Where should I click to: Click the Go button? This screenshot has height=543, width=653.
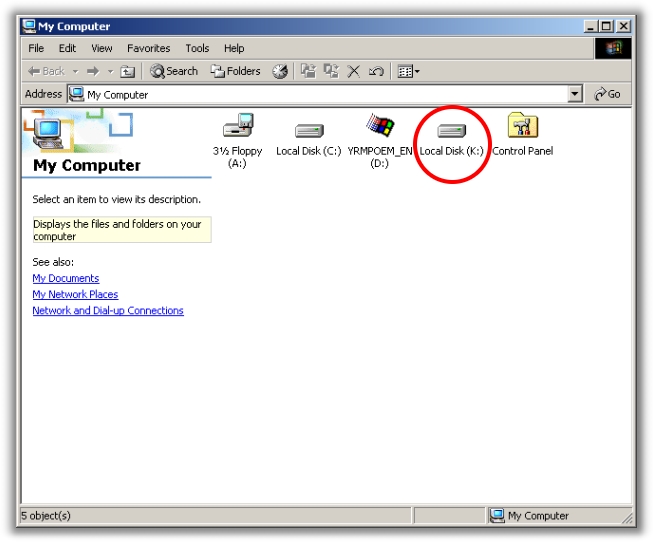(x=607, y=94)
